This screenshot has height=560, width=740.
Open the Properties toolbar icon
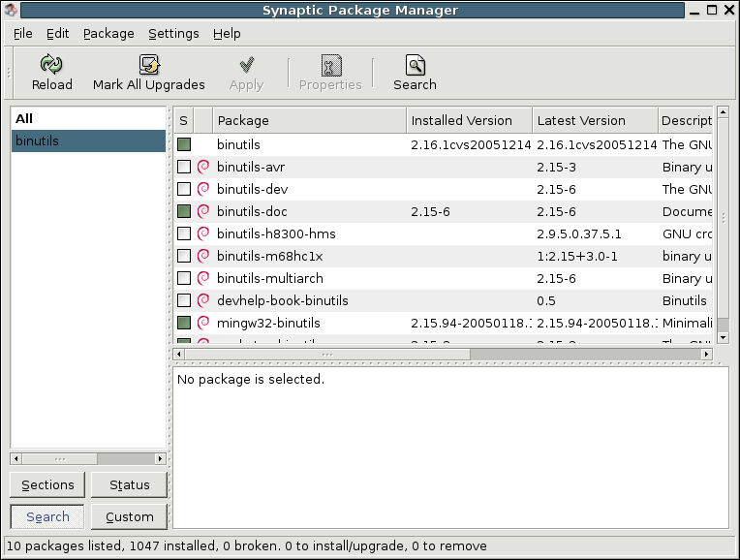coord(331,65)
